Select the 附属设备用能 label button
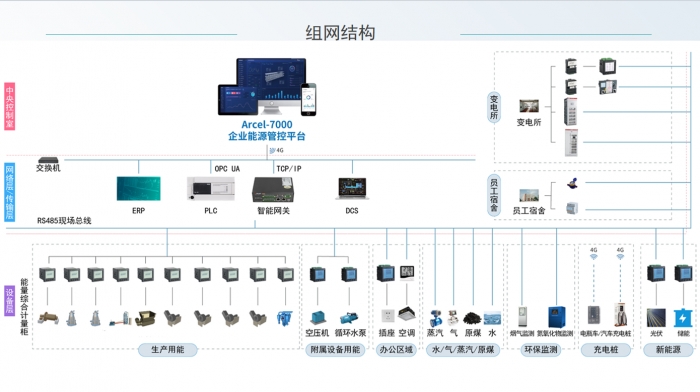Screen dimensions: 700x392 pos(335,350)
